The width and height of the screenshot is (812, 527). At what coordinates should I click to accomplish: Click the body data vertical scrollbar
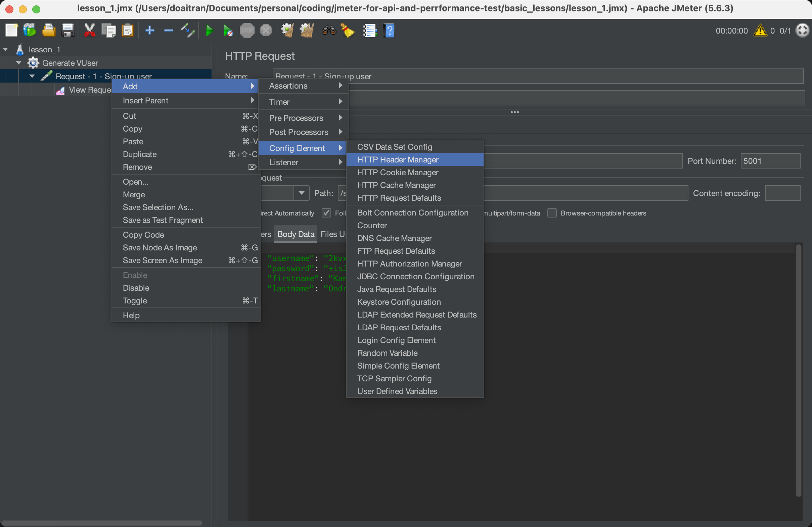pos(798,370)
